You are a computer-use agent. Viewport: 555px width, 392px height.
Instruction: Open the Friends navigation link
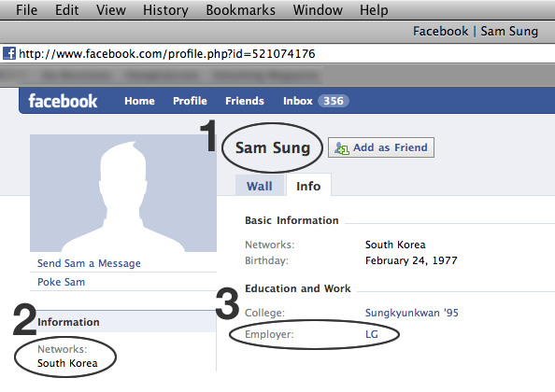245,101
